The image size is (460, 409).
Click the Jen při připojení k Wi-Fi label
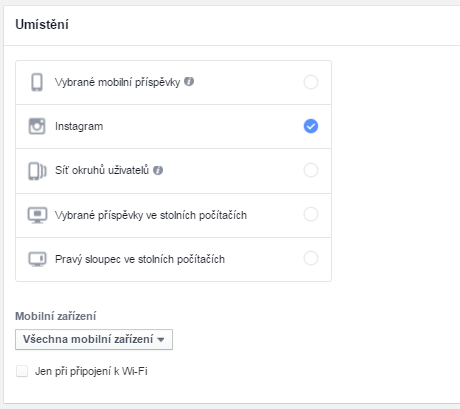click(x=91, y=371)
